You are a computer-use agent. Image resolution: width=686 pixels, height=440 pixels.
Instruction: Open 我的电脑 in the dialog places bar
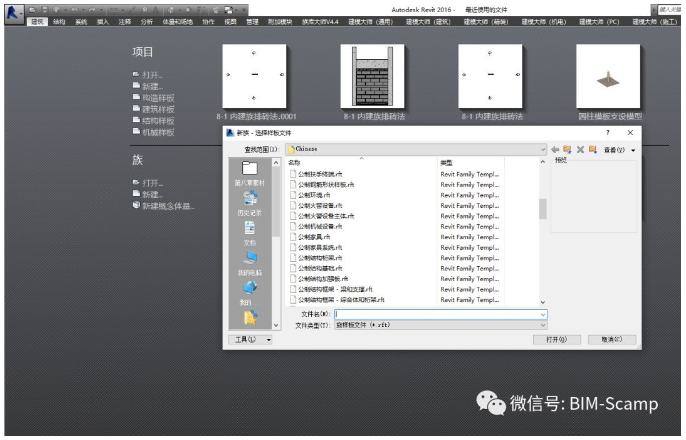250,264
